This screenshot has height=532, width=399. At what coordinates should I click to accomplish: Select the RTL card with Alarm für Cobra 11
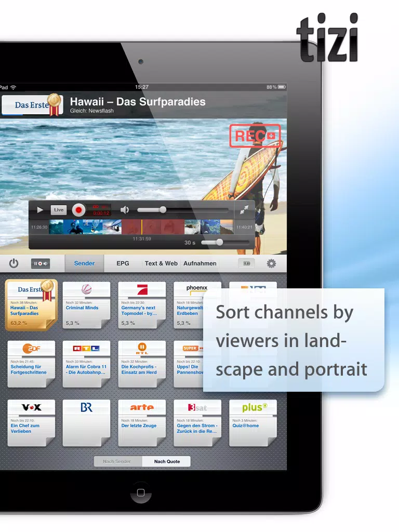click(87, 364)
